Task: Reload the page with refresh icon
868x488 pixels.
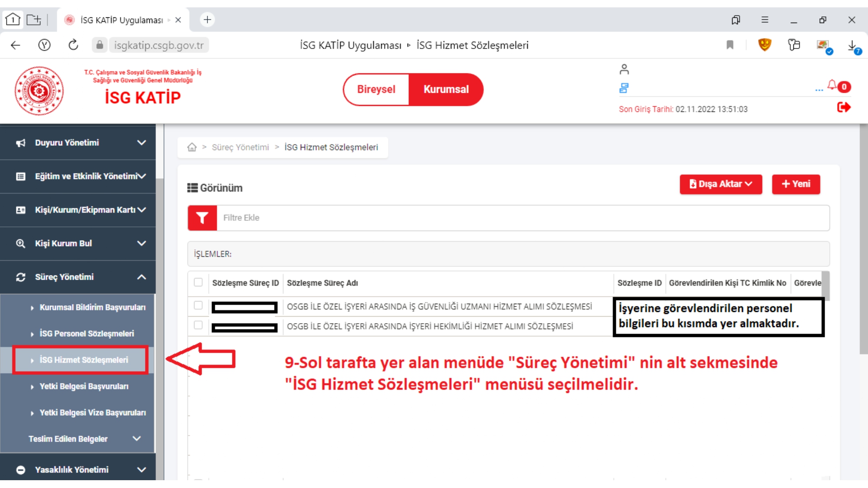Action: click(x=73, y=45)
